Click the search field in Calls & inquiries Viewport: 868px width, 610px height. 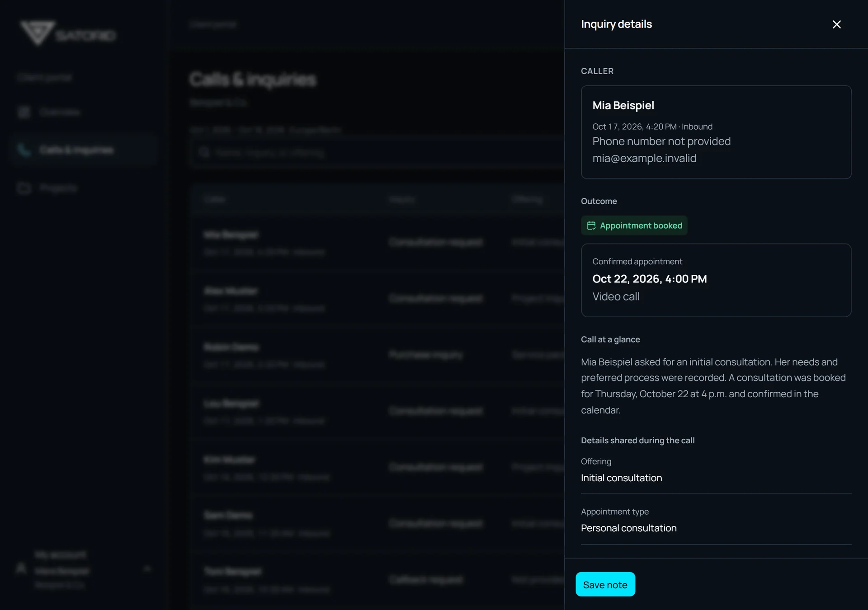[377, 153]
